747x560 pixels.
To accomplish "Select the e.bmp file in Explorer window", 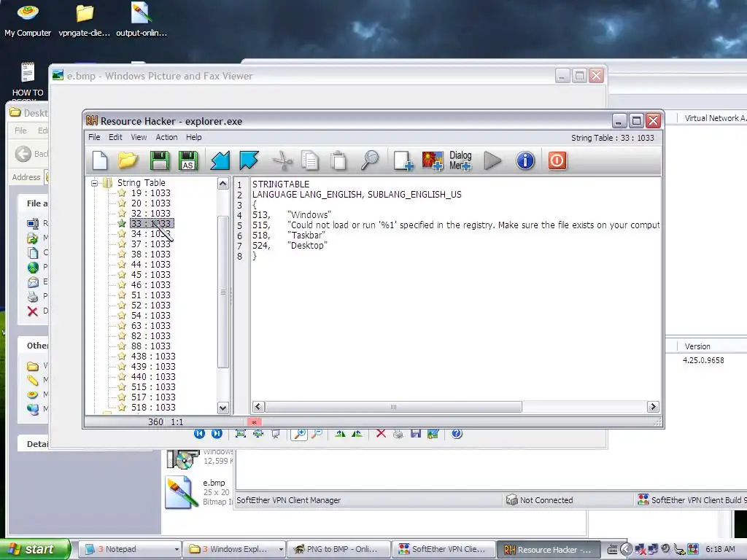I will click(199, 492).
